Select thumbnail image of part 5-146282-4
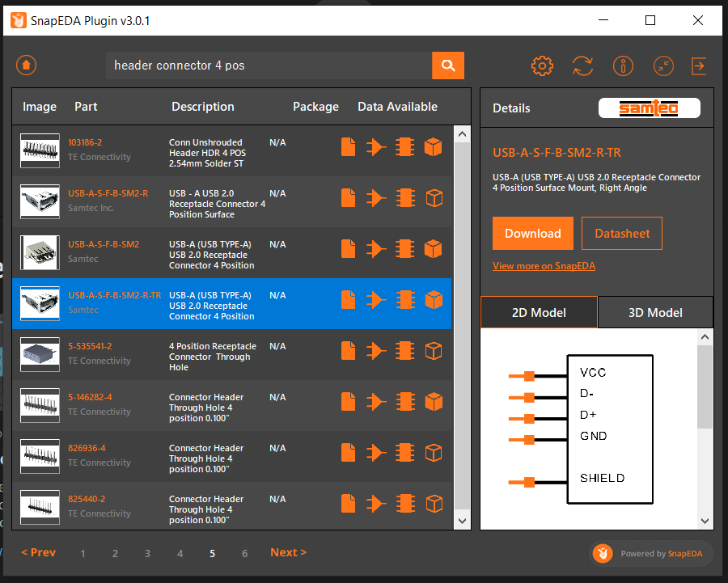This screenshot has width=728, height=583. point(40,403)
